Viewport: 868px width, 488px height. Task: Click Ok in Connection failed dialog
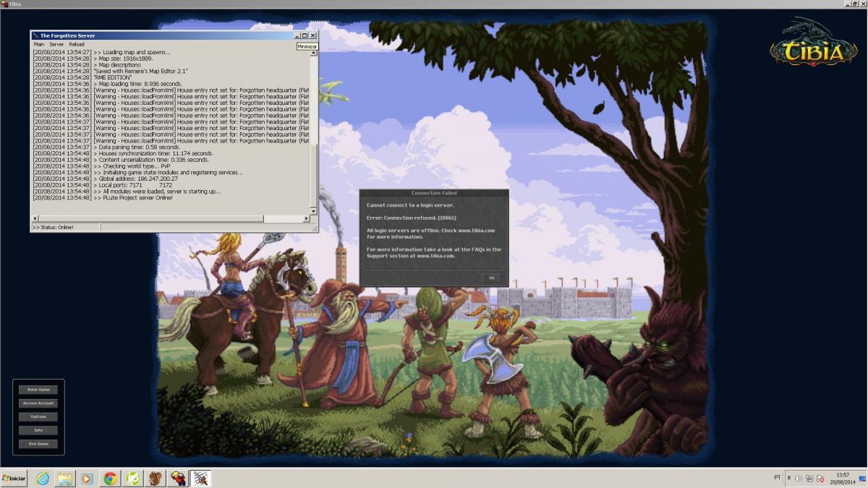(492, 278)
